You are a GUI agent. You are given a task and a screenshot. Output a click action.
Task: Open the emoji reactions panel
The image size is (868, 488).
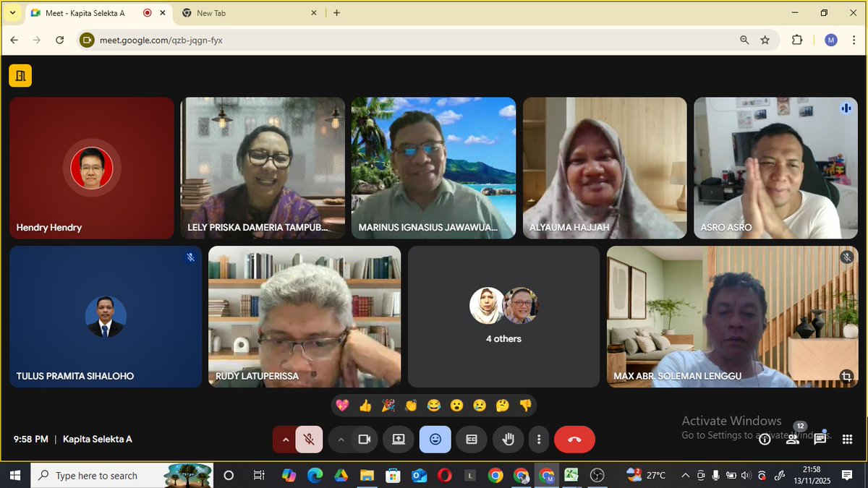[435, 439]
